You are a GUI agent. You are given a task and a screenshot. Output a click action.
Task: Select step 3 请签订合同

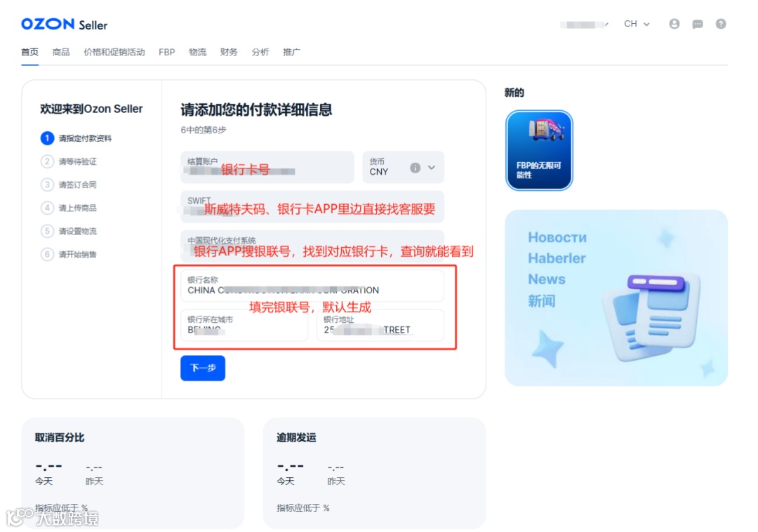pos(69,185)
